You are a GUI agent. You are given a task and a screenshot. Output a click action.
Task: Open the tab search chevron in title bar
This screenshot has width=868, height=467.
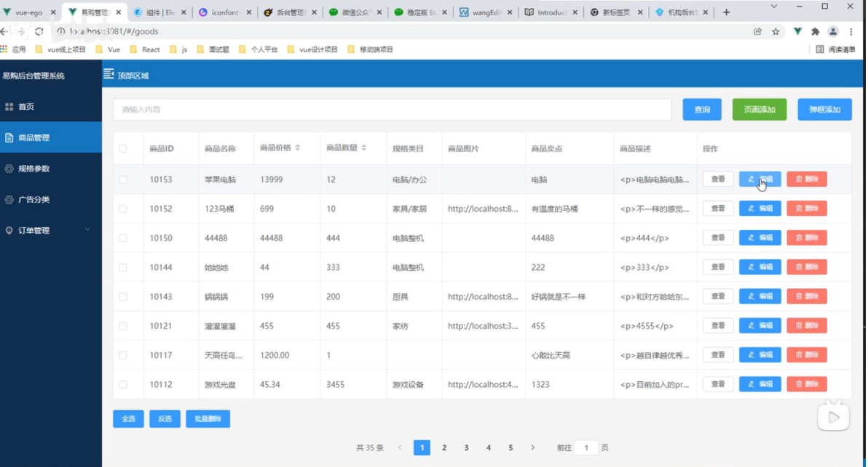774,6
